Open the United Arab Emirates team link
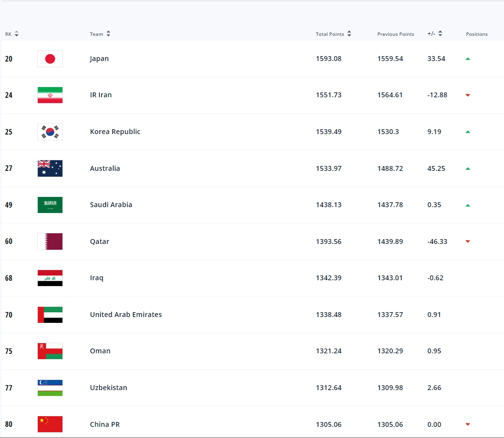Viewport: 504px width, 438px height. pyautogui.click(x=126, y=315)
